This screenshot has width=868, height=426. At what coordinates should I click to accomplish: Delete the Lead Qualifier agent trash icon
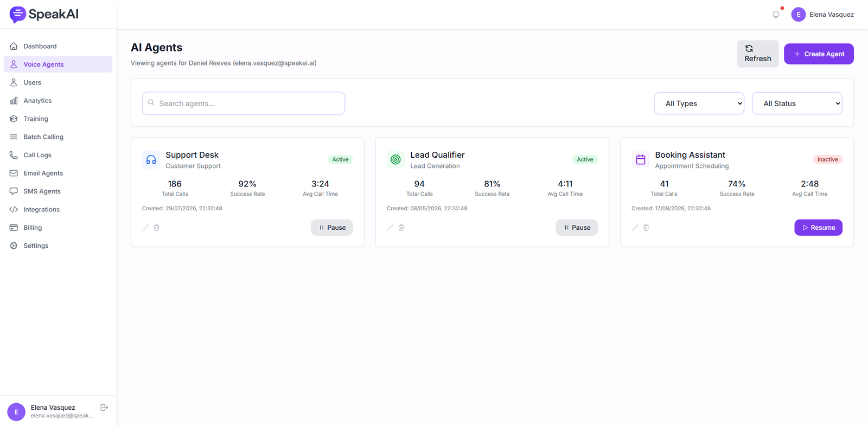point(401,228)
